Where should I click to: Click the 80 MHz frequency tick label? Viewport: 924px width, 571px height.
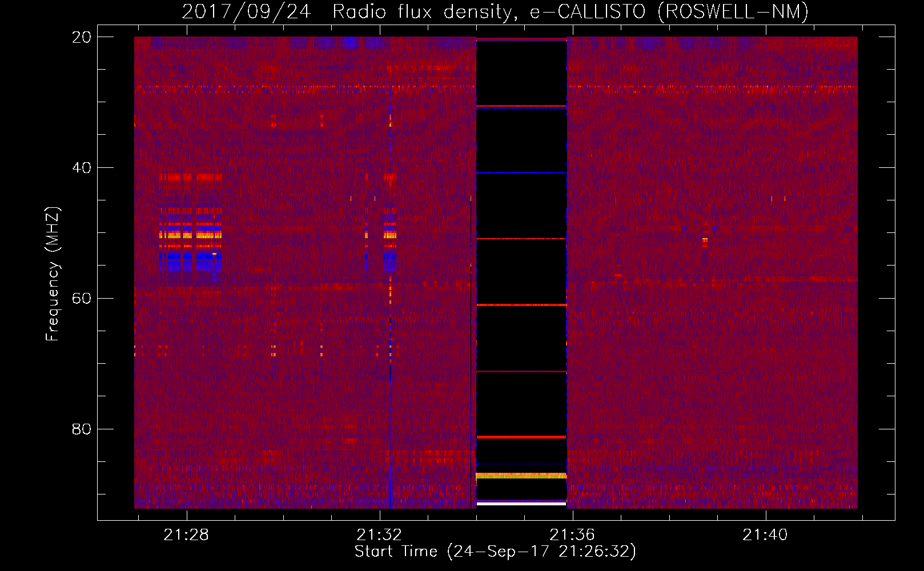82,429
